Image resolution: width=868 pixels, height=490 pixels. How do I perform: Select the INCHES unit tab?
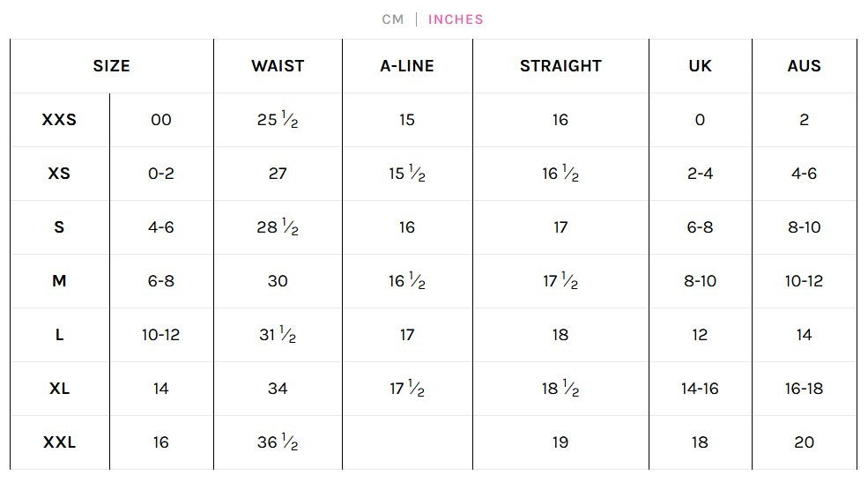coord(456,19)
